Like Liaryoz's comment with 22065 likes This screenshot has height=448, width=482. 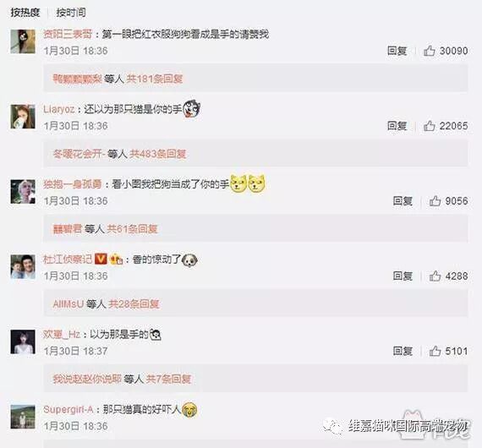coord(429,126)
